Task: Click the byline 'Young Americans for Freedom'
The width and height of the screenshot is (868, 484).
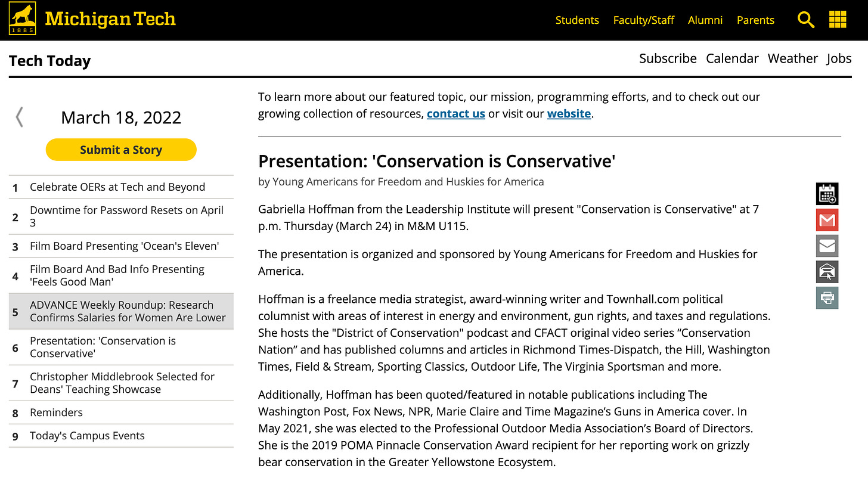Action: [x=347, y=182]
